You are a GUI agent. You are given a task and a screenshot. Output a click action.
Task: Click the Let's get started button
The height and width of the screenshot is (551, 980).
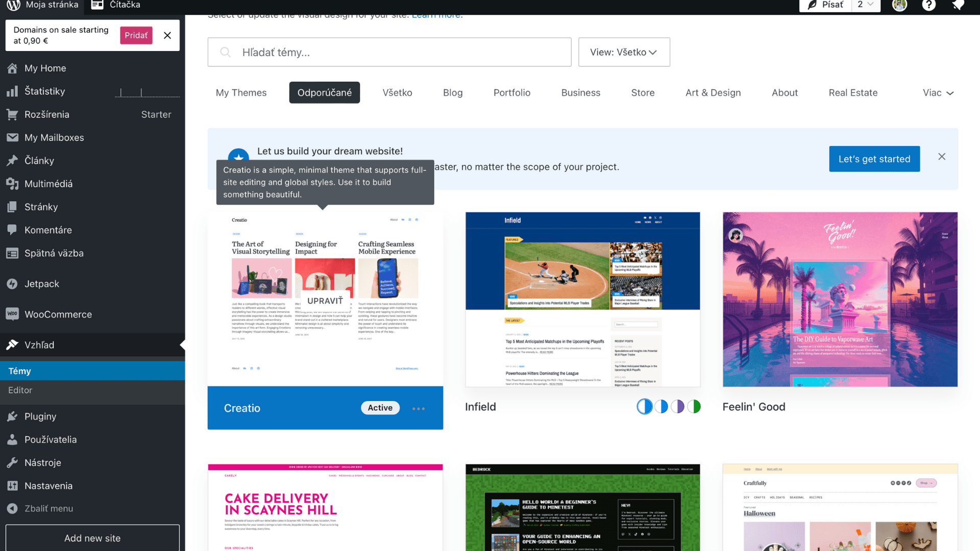(874, 159)
